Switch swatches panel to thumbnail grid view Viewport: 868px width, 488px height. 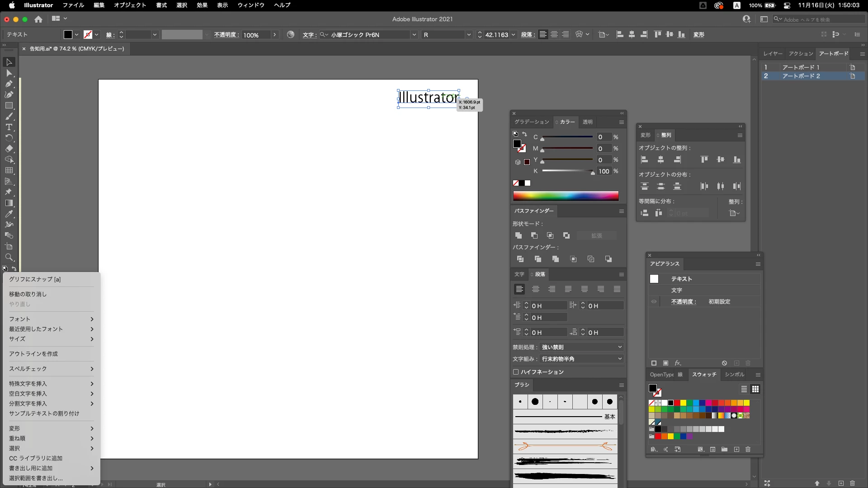755,389
